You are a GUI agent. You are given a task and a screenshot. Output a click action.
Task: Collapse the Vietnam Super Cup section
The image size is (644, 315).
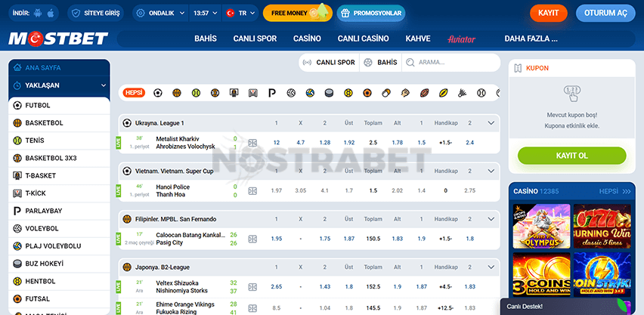(491, 171)
